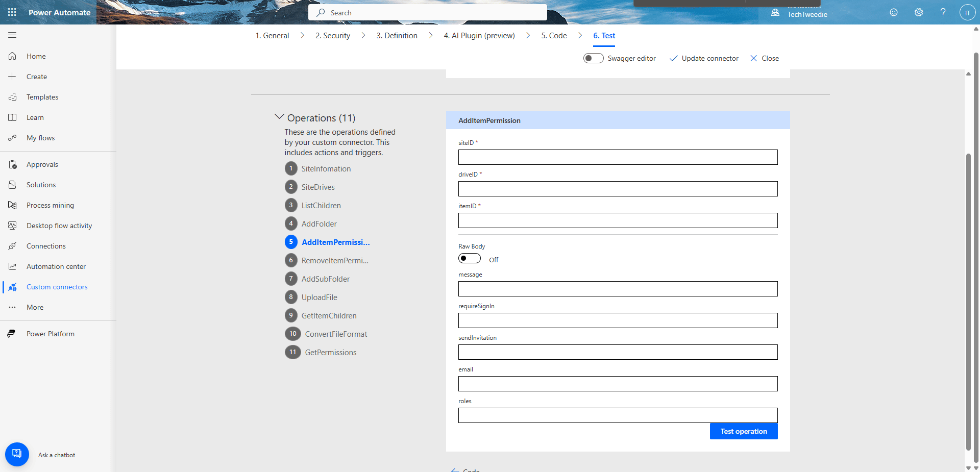Click inside the siteID input field
Viewport: 980px width, 472px height.
tap(617, 157)
